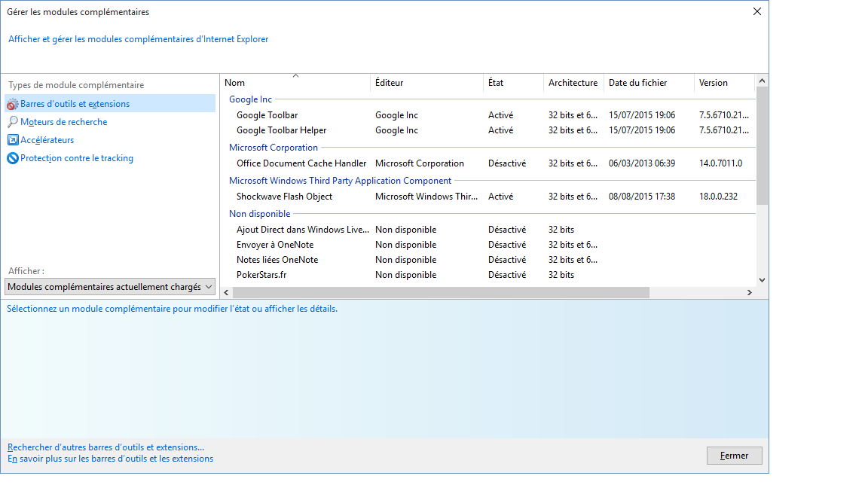This screenshot has height=488, width=868.
Task: Click the Barres d'outils et extensions gear icon
Action: pos(13,104)
